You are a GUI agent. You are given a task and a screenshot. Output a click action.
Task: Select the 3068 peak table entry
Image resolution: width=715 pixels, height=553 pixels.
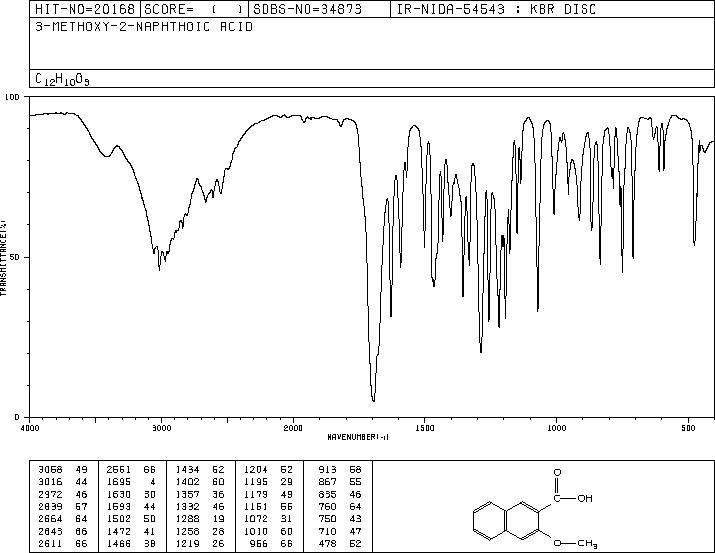[x=63, y=470]
